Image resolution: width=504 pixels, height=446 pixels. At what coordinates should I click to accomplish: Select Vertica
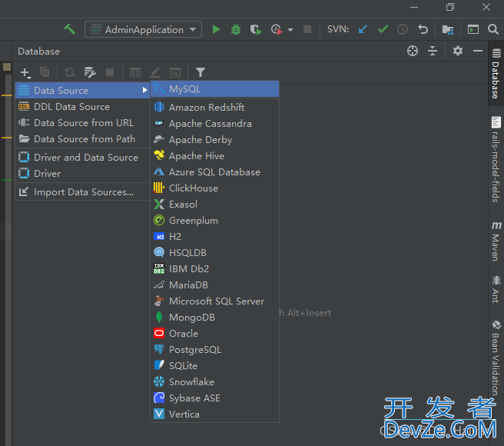tap(214, 414)
